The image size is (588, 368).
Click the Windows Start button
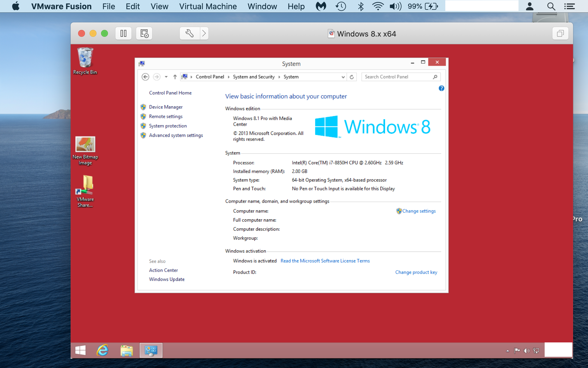point(80,350)
